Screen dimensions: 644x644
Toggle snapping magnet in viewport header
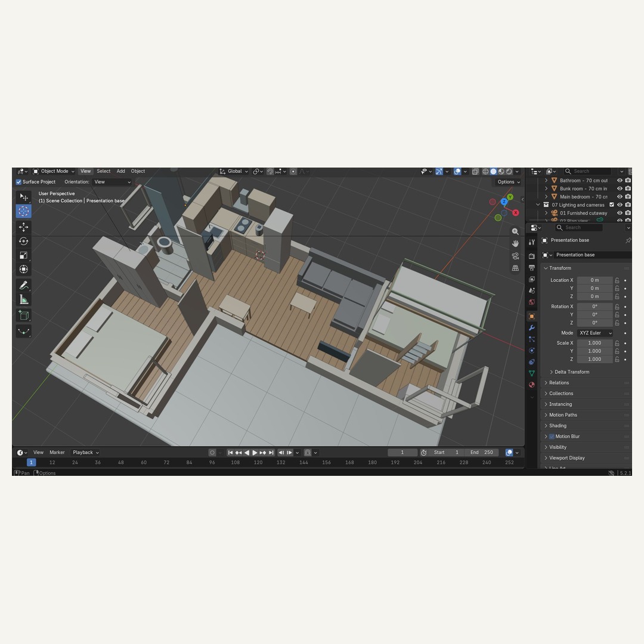[x=270, y=171]
